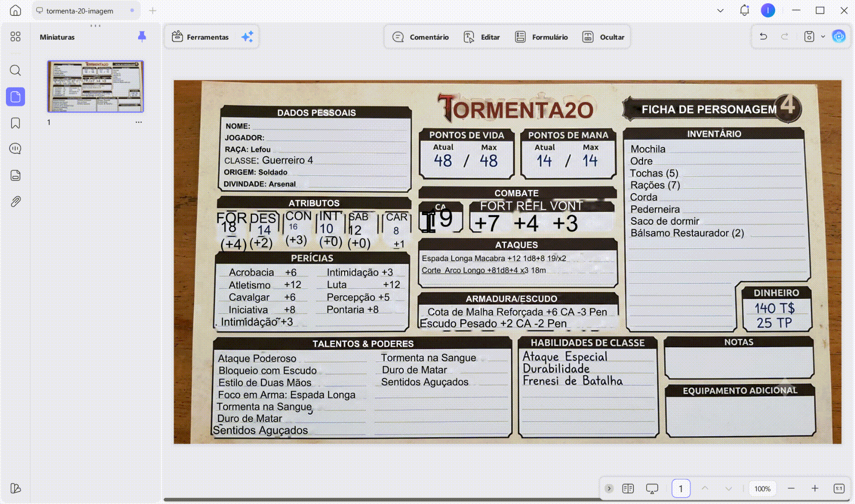Switch to Editar mode
The height and width of the screenshot is (504, 855).
pyautogui.click(x=482, y=37)
